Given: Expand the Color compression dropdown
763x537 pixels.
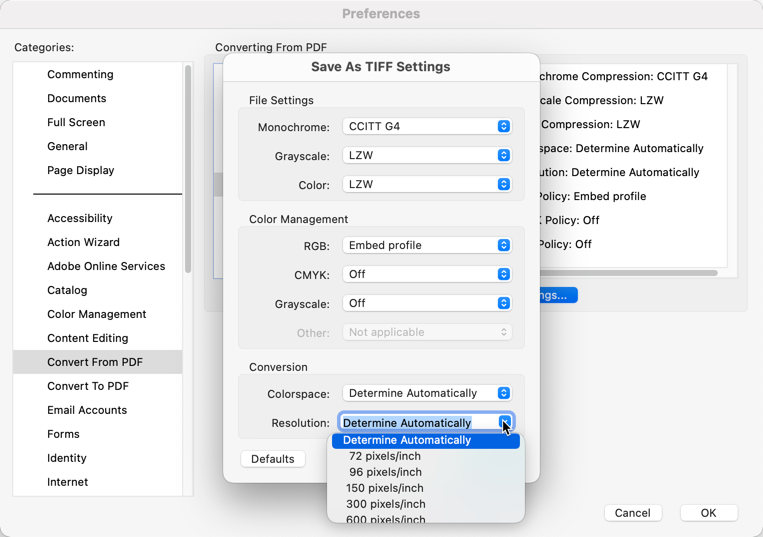Looking at the screenshot, I should pyautogui.click(x=427, y=185).
